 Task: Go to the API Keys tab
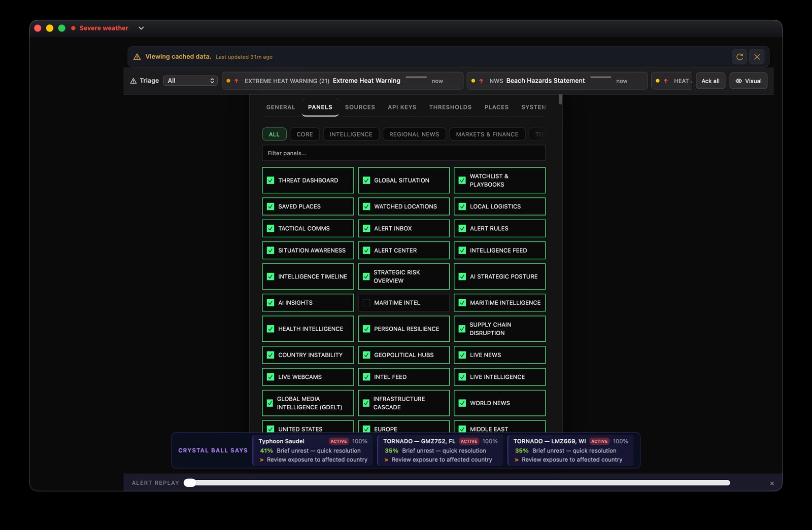tap(402, 107)
